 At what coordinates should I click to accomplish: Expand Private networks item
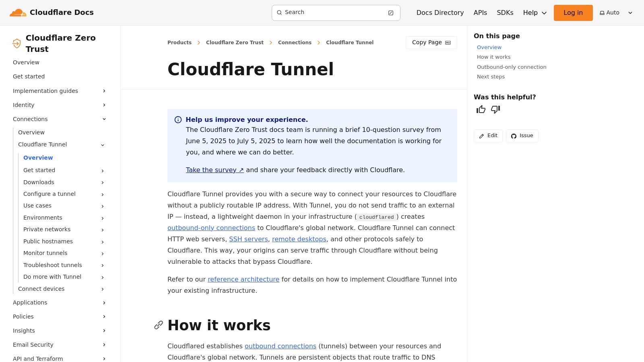103,230
